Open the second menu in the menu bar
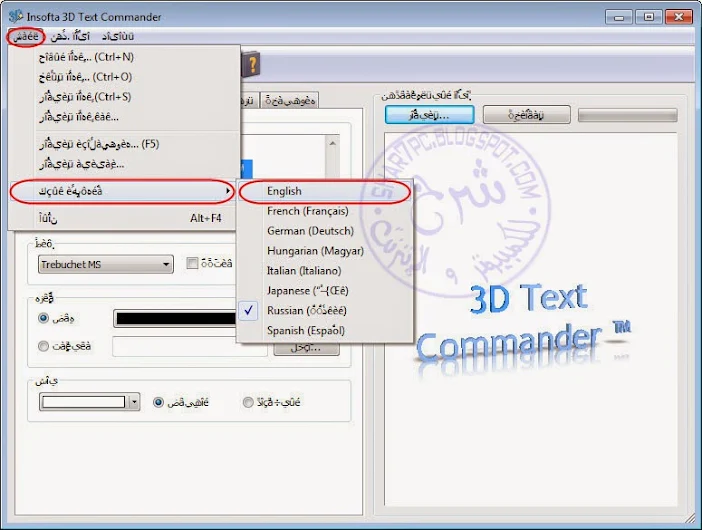Viewport: 702px width, 530px height. tap(70, 37)
